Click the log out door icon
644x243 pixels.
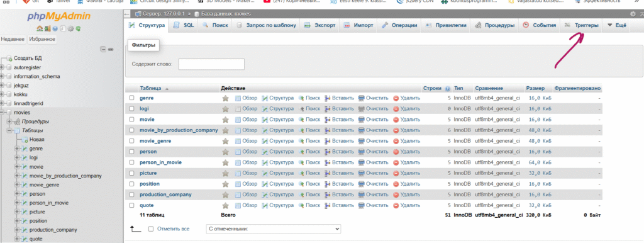(x=47, y=28)
